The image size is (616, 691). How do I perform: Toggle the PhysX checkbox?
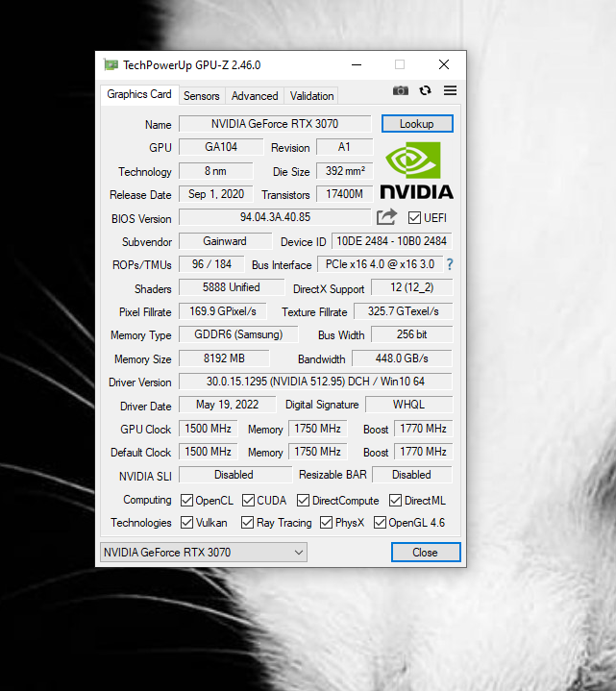[326, 522]
